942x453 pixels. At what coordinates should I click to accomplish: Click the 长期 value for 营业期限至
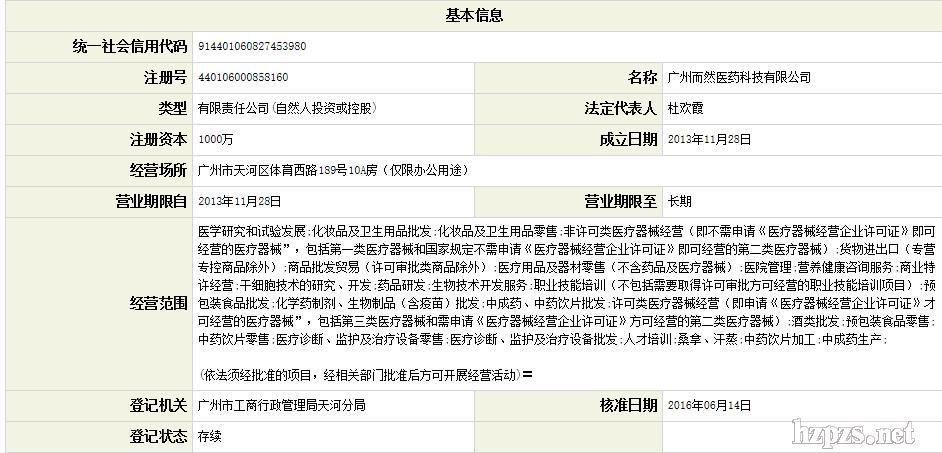tap(679, 201)
